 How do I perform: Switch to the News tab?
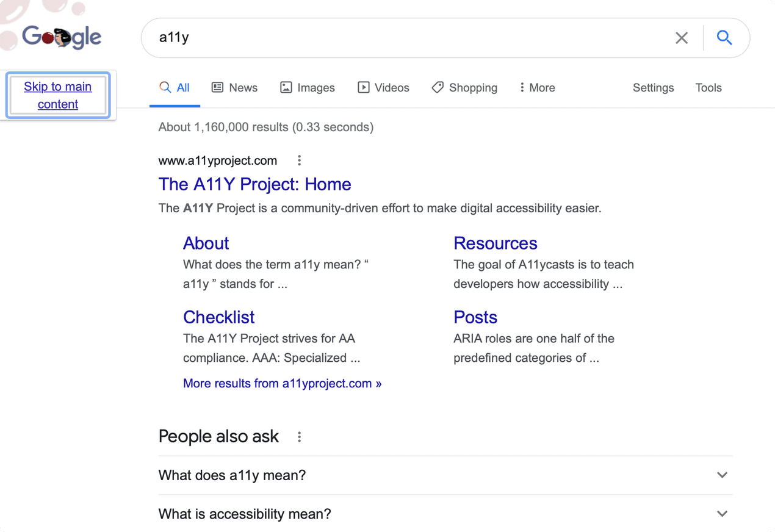[x=234, y=88]
